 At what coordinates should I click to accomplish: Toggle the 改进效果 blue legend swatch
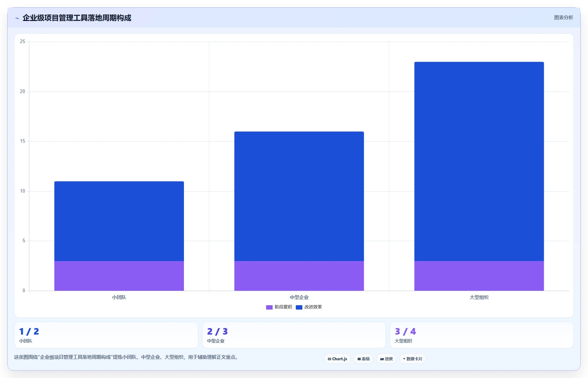click(x=299, y=307)
